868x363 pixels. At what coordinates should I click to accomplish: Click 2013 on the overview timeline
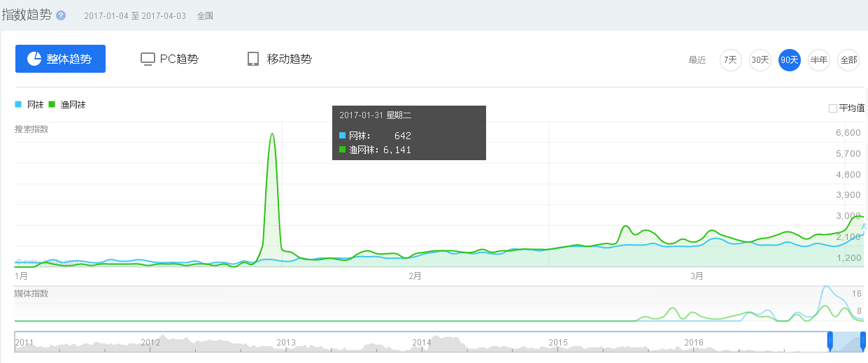point(286,343)
